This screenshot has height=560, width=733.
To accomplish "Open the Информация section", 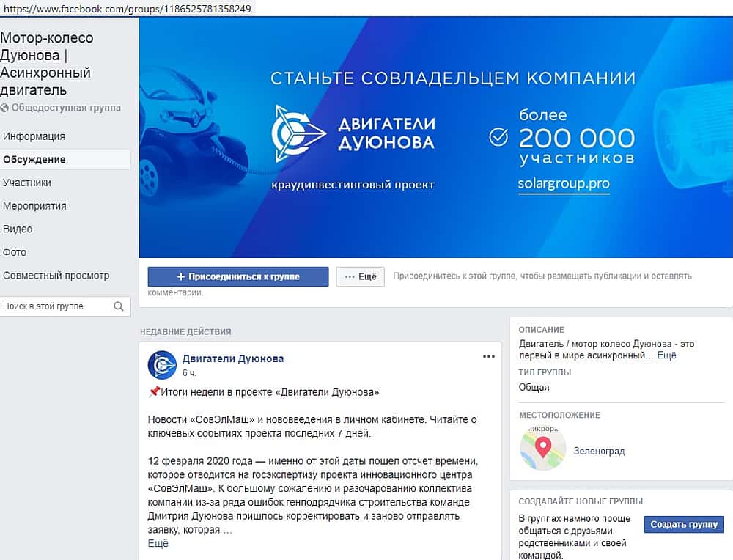I will coord(34,136).
